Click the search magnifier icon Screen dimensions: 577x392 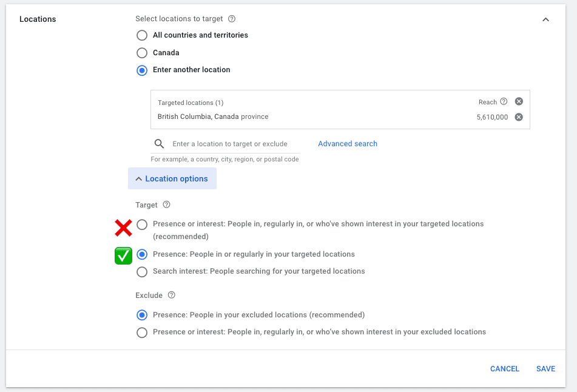coord(160,144)
